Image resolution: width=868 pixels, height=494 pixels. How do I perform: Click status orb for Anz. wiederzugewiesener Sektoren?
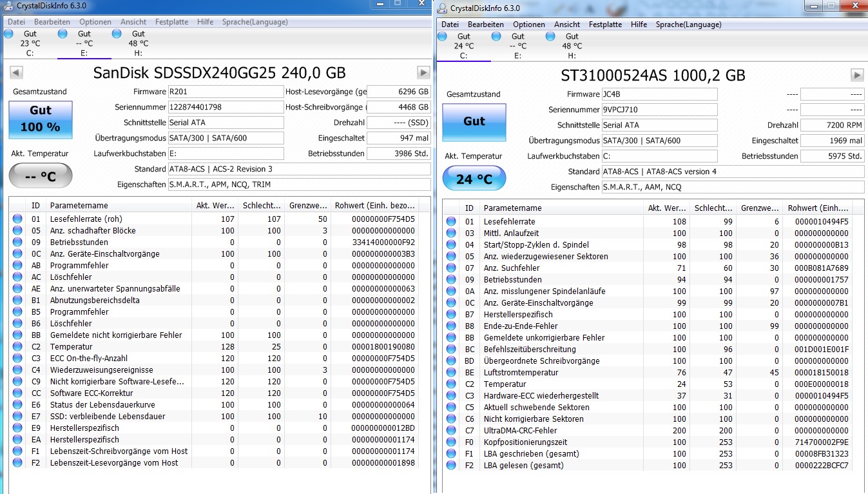click(451, 257)
